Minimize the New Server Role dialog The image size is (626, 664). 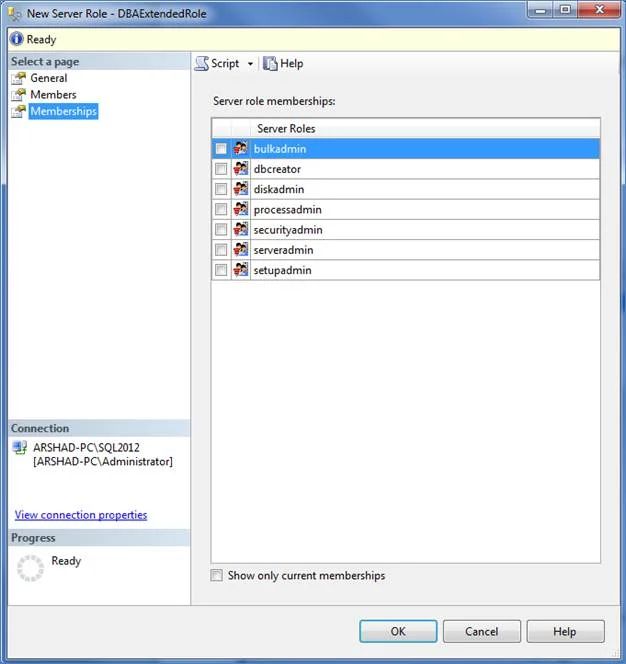(x=541, y=10)
